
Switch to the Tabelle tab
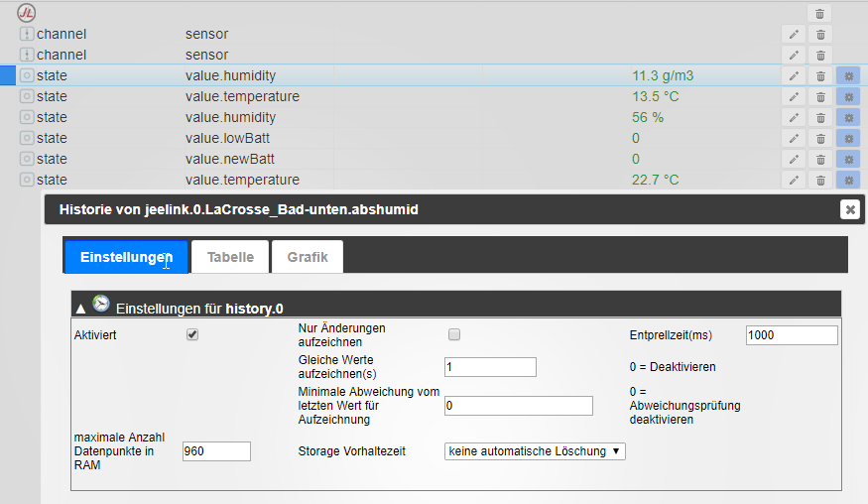tap(230, 257)
